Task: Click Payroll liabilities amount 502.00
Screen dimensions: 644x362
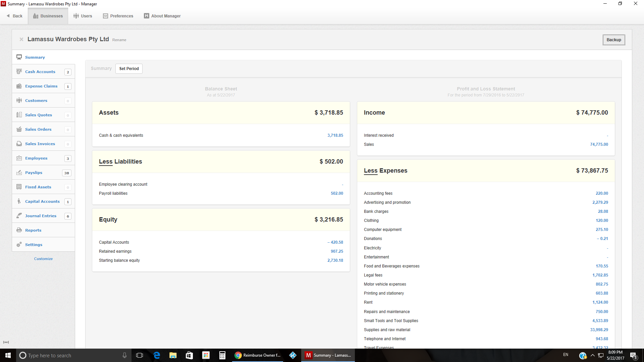Action: (x=337, y=193)
